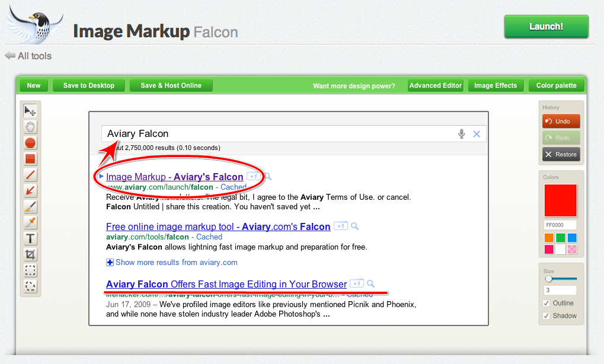Choose the red rectangle shape tool
Screen dimensions: 604x364
click(30, 159)
